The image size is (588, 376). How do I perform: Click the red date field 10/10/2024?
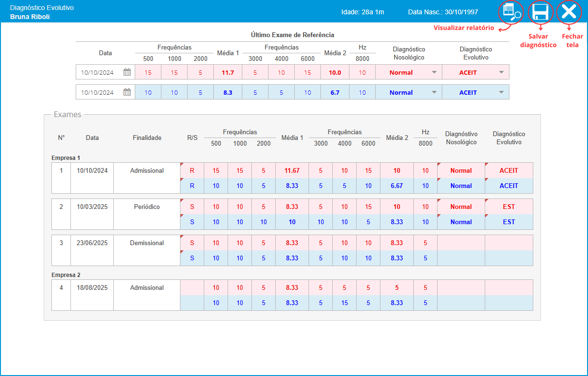point(98,72)
